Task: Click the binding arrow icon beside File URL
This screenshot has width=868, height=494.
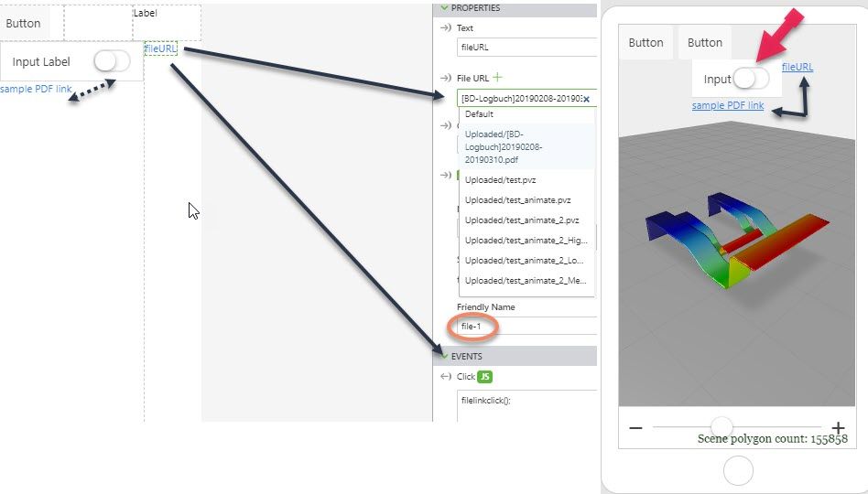Action: 446,78
